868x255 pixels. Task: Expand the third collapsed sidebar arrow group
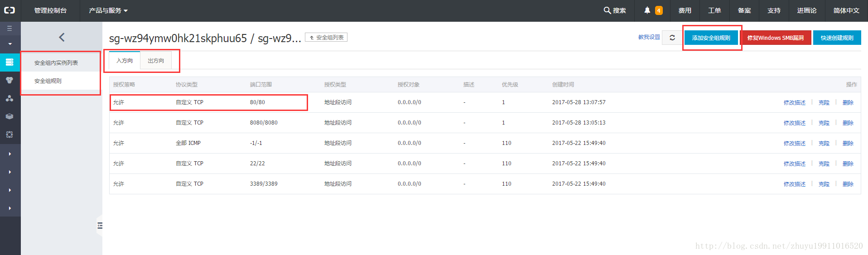click(x=10, y=190)
